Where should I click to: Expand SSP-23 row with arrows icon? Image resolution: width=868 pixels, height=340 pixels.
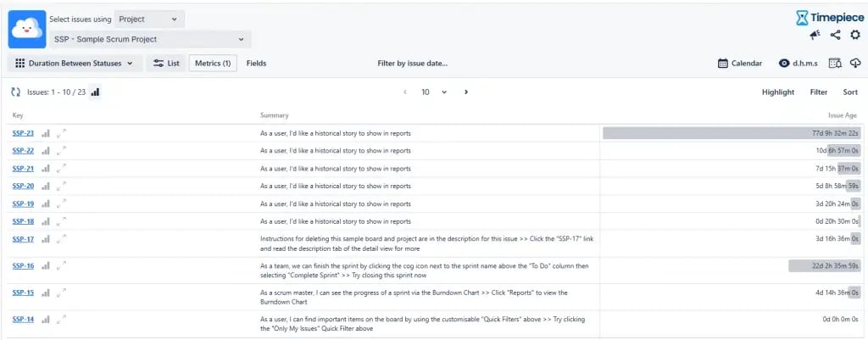61,133
